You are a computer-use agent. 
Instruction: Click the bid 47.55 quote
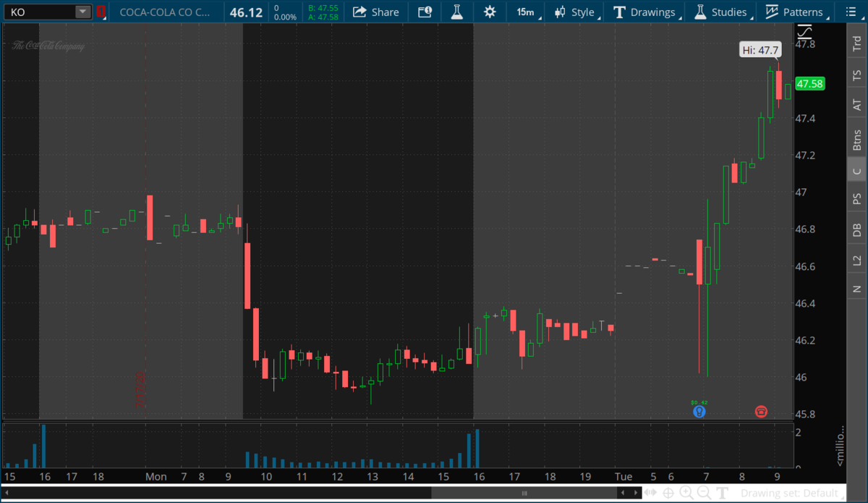coord(323,7)
